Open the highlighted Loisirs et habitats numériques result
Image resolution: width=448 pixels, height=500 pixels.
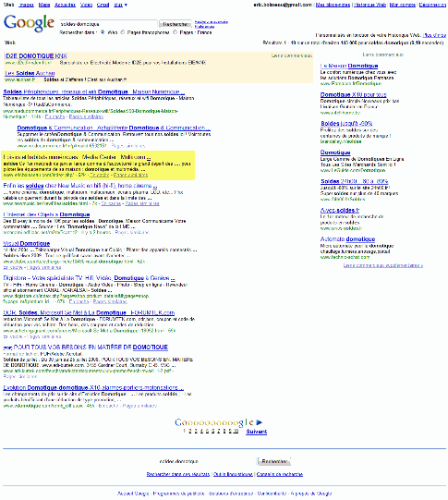(x=77, y=157)
